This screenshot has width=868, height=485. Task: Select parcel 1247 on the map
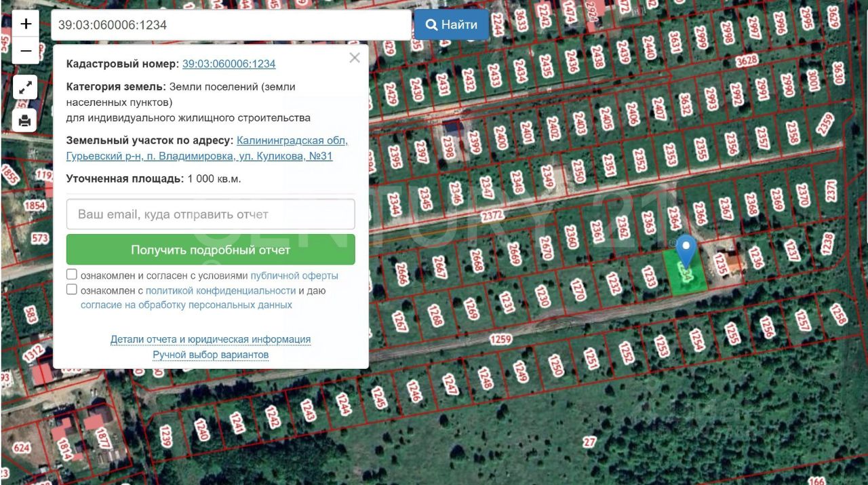pyautogui.click(x=450, y=385)
